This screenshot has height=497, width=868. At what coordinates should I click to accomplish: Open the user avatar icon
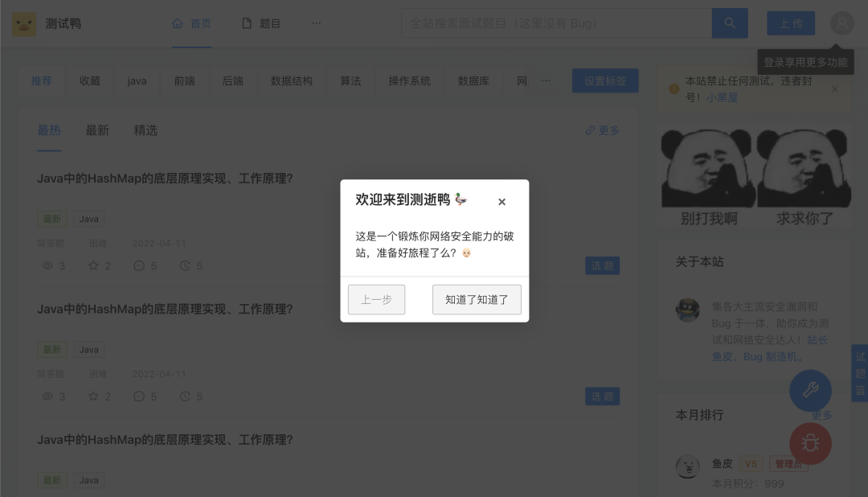841,23
